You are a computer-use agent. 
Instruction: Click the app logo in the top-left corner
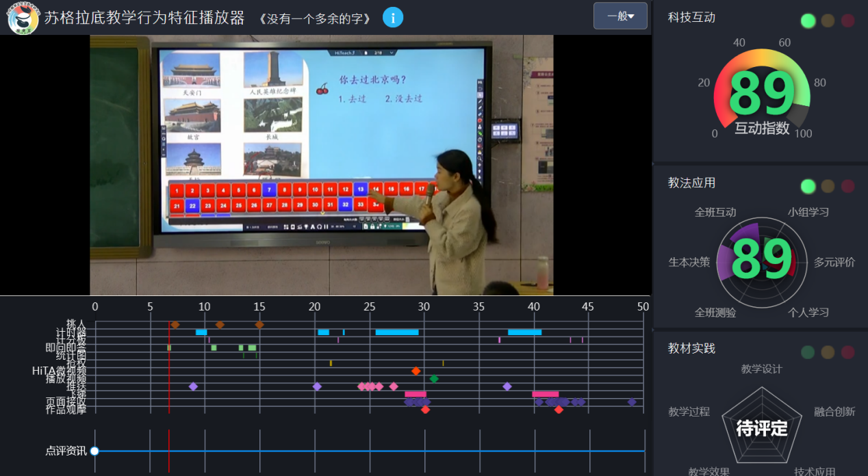click(x=23, y=18)
